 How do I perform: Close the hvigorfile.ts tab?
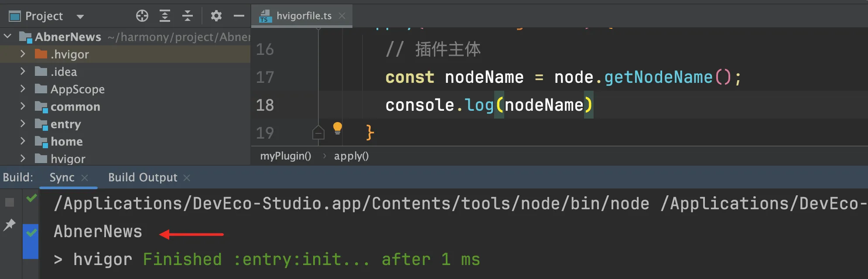[x=342, y=16]
